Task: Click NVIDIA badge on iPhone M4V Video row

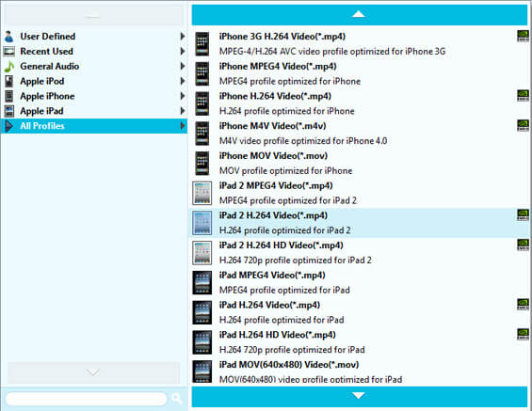Action: pos(523,125)
